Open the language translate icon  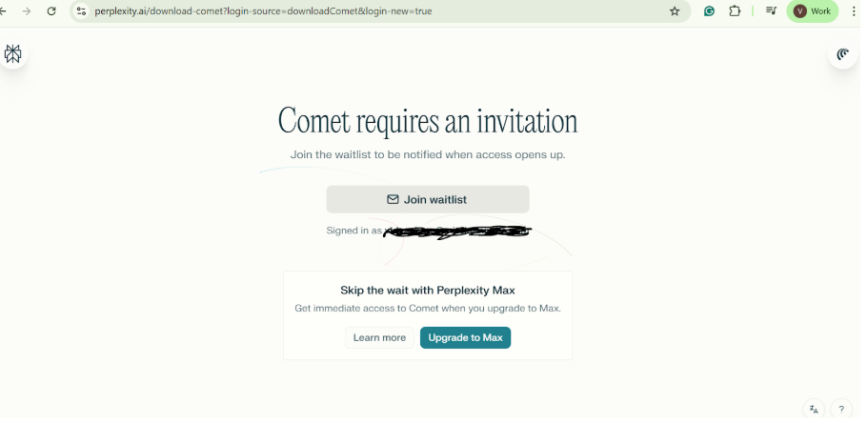tap(814, 410)
